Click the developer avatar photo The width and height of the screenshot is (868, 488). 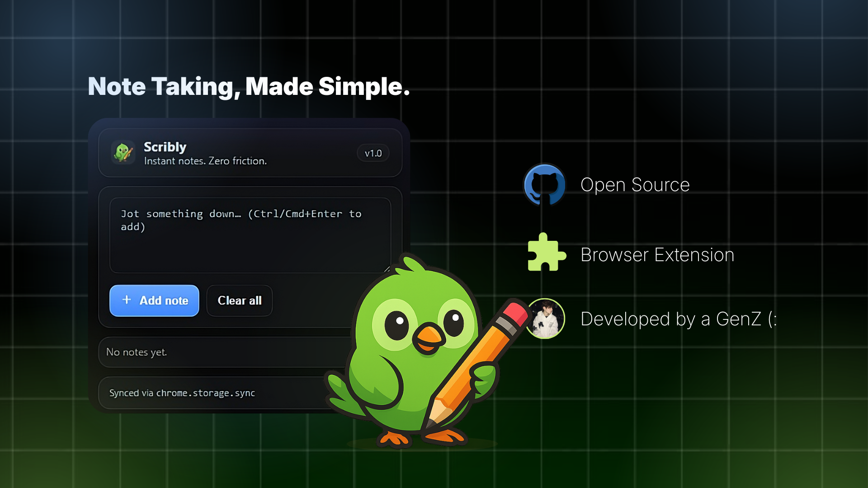[545, 319]
